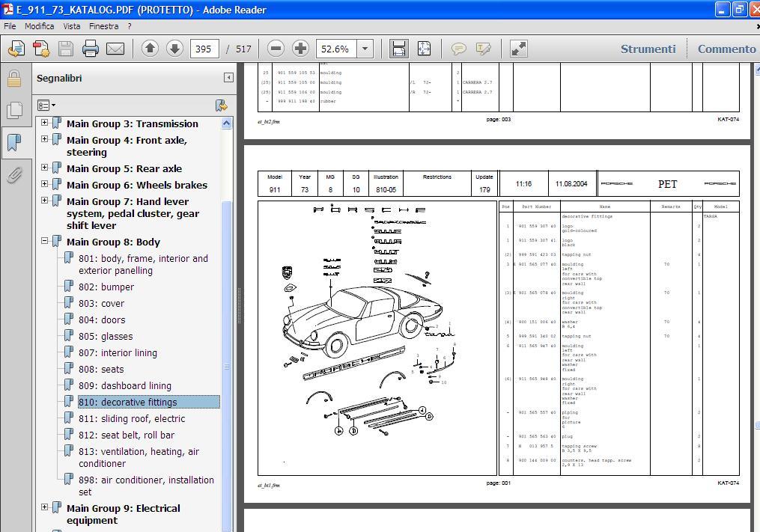Open the File menu

point(10,26)
